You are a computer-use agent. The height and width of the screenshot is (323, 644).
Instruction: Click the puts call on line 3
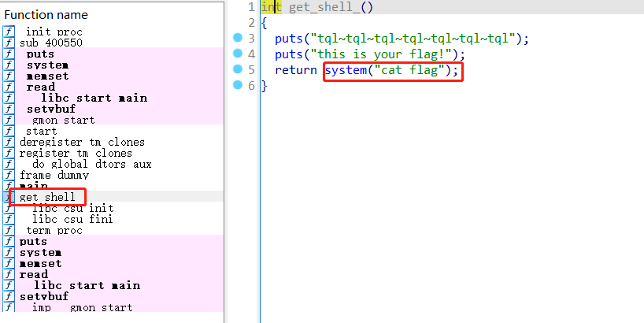click(x=289, y=39)
